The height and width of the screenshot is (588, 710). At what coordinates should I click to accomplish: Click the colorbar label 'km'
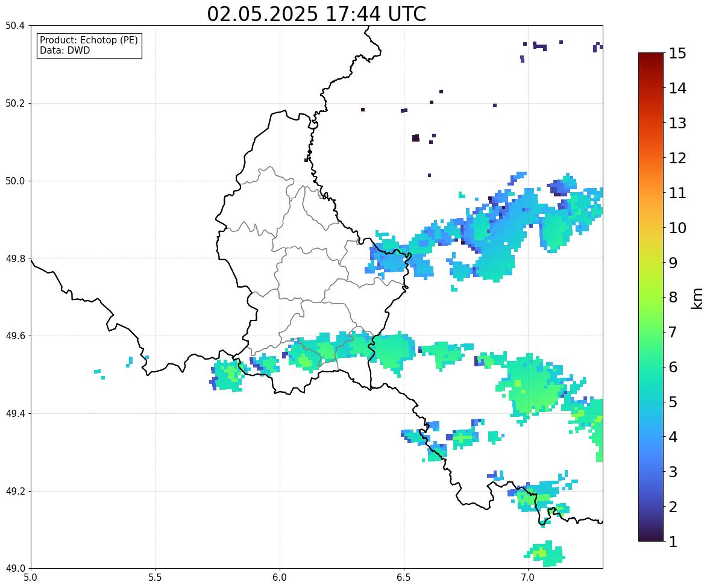click(x=697, y=299)
